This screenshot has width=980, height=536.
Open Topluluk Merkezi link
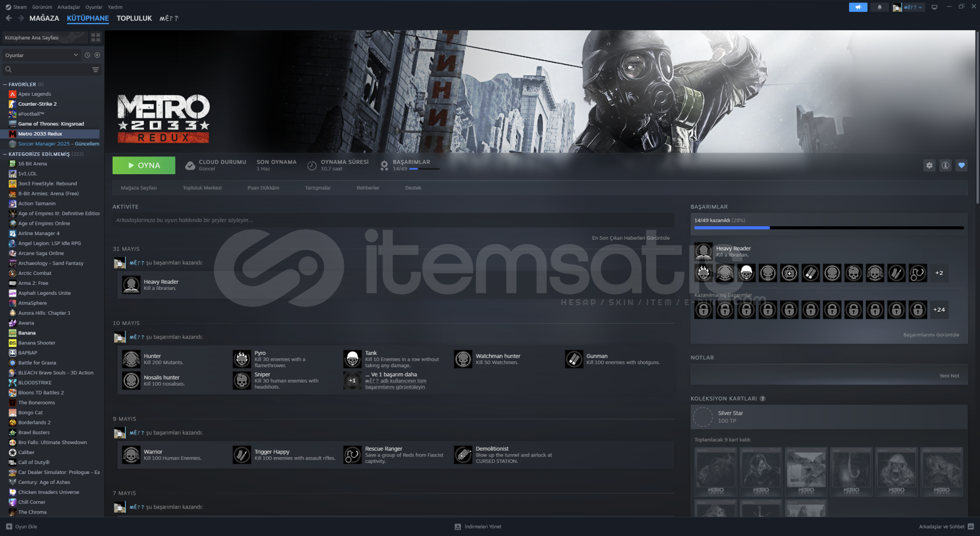coord(202,188)
